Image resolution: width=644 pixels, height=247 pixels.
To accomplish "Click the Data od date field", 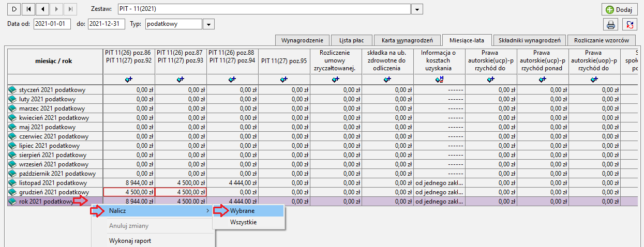I will point(52,24).
